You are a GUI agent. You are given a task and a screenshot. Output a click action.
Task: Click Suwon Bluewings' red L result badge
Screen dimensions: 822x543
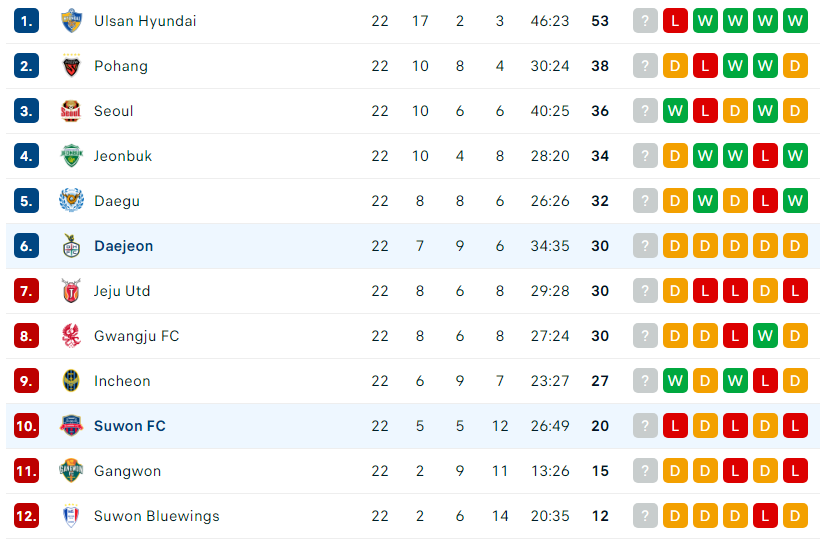click(x=765, y=516)
